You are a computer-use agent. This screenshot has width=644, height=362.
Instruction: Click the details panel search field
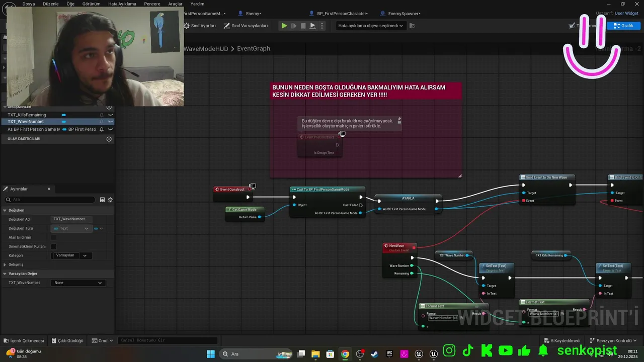coord(49,200)
